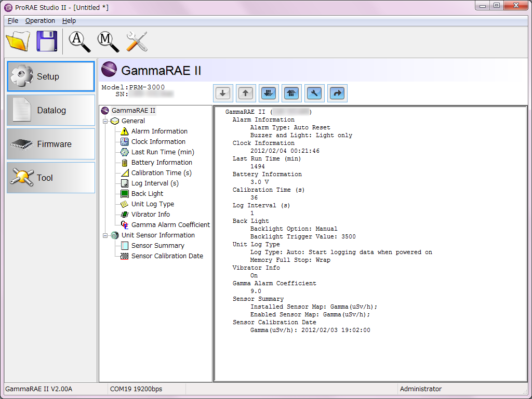The width and height of the screenshot is (532, 399).
Task: Click the battery icon beside Battery Information
Action: (125, 163)
